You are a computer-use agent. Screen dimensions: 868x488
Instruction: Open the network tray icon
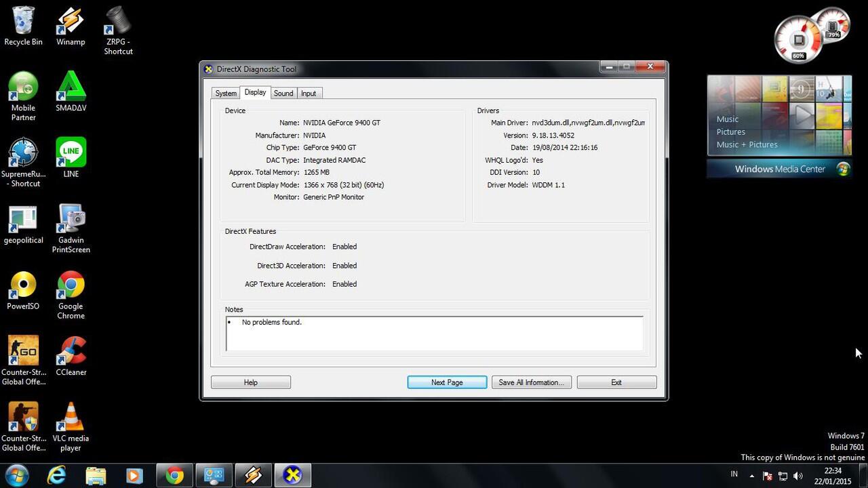tap(783, 476)
